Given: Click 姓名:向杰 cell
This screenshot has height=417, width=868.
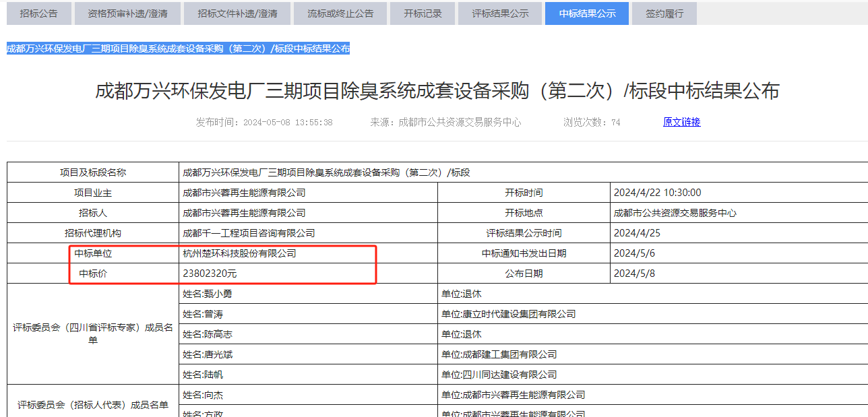Looking at the screenshot, I should [308, 395].
